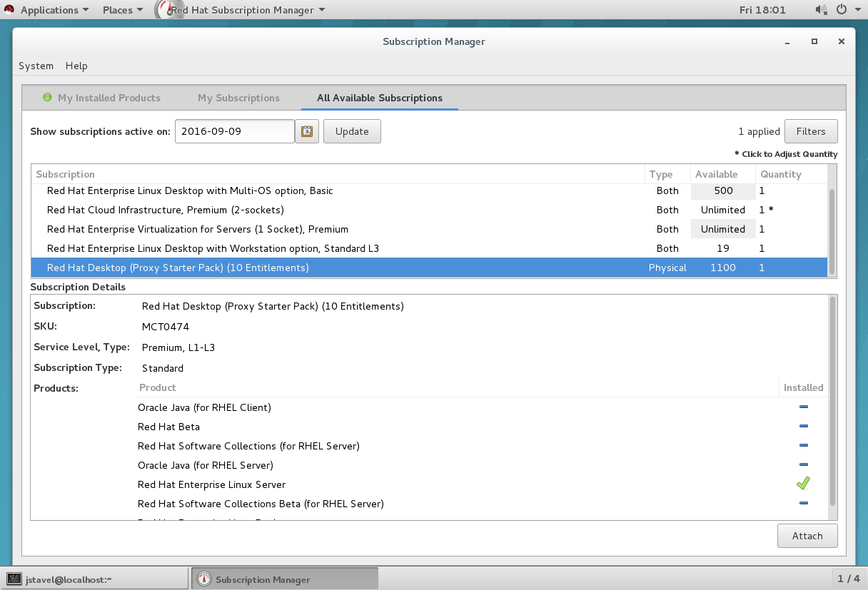Click the dash icon for Oracle Java (for RHEL Client)
Screen dimensions: 868x590
point(803,407)
